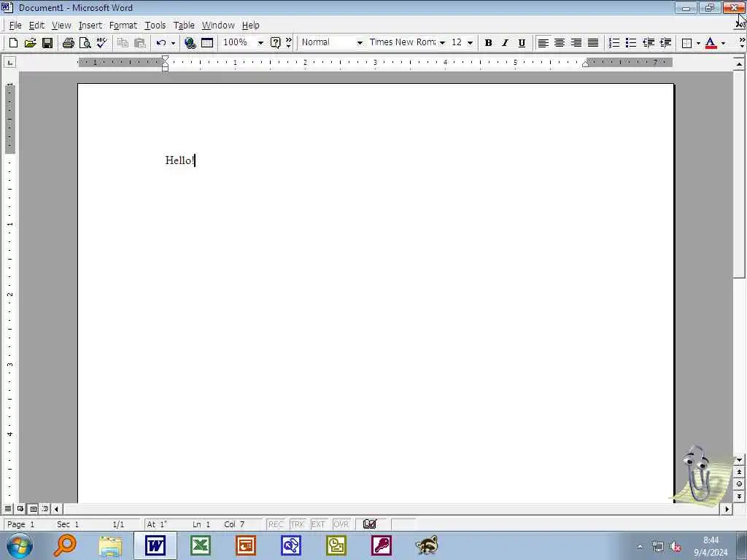Switch to Normal view
Image resolution: width=747 pixels, height=560 pixels.
click(x=7, y=509)
